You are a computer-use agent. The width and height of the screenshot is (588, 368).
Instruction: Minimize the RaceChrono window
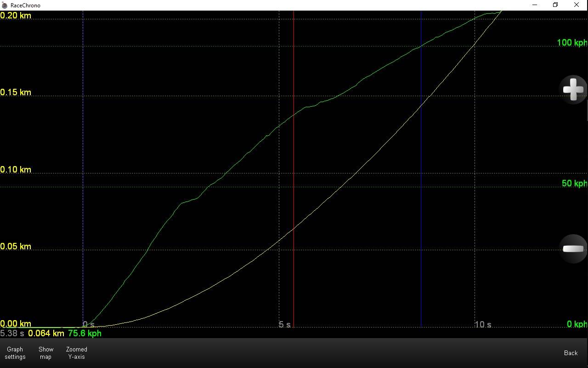[535, 5]
